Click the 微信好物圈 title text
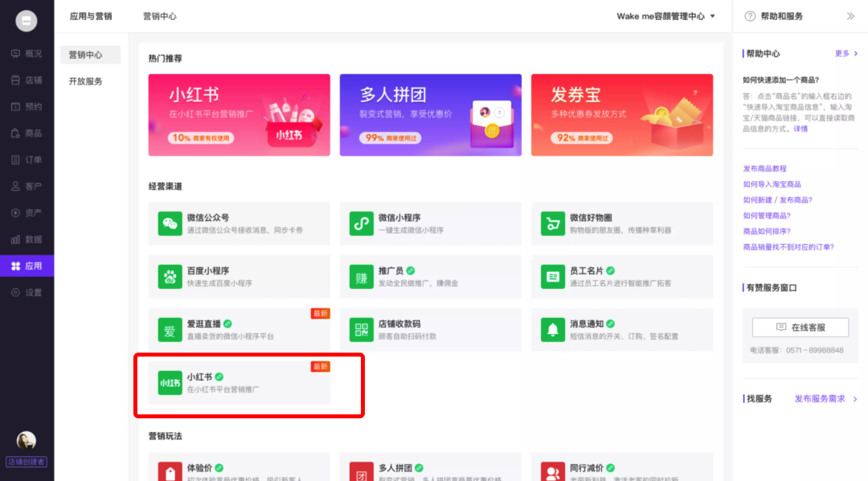The width and height of the screenshot is (868, 481). pyautogui.click(x=591, y=218)
